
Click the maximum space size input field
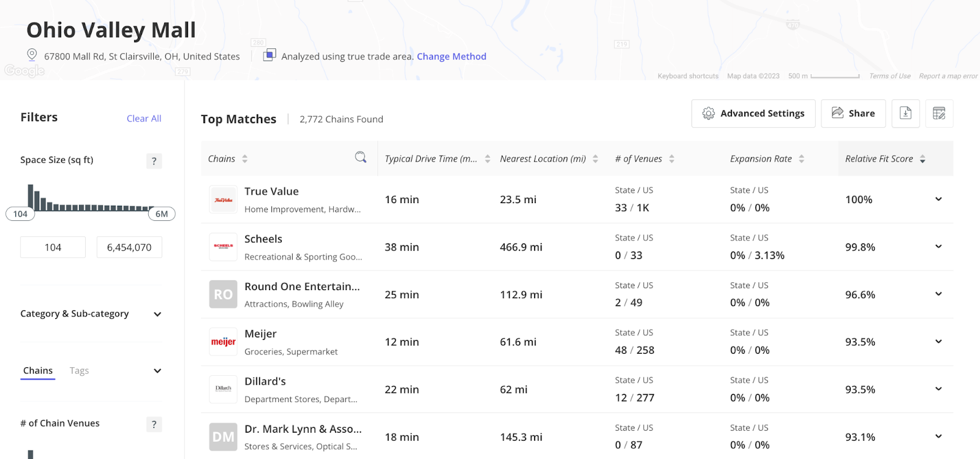pos(129,247)
